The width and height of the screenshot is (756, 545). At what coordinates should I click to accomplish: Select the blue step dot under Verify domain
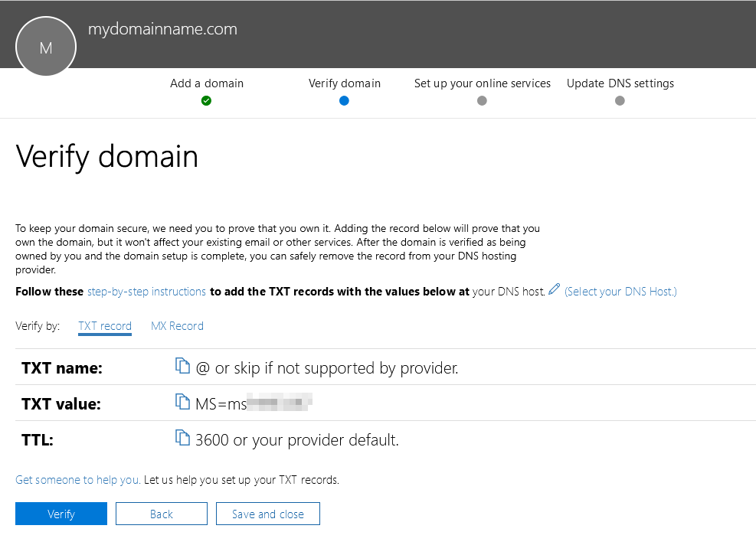(344, 100)
